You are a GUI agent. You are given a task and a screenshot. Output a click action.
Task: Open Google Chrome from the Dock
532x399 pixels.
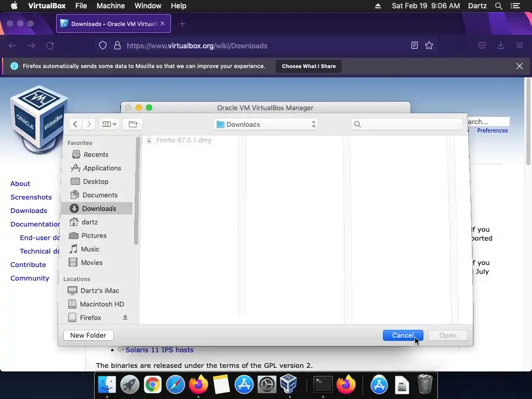click(x=153, y=385)
